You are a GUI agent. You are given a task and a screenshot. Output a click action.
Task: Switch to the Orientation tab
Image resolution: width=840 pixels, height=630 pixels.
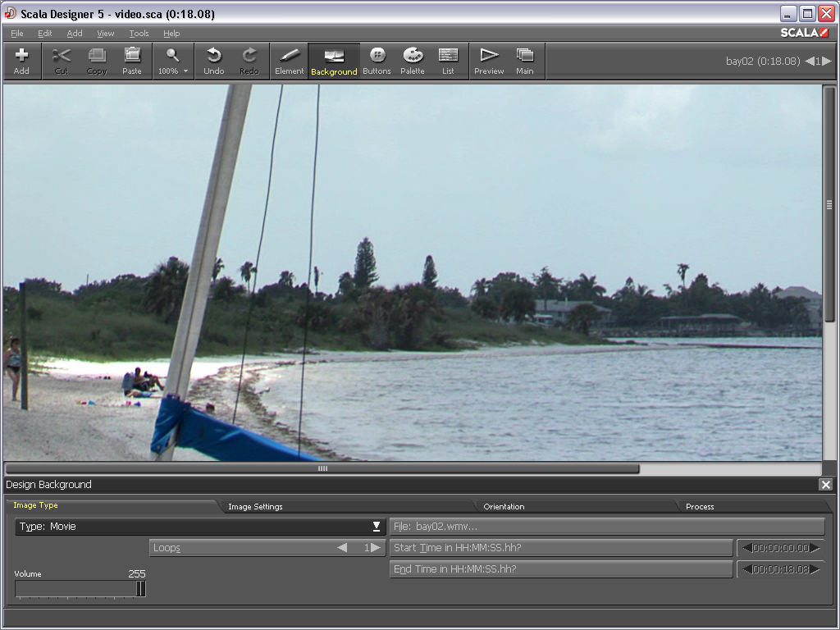coord(504,507)
